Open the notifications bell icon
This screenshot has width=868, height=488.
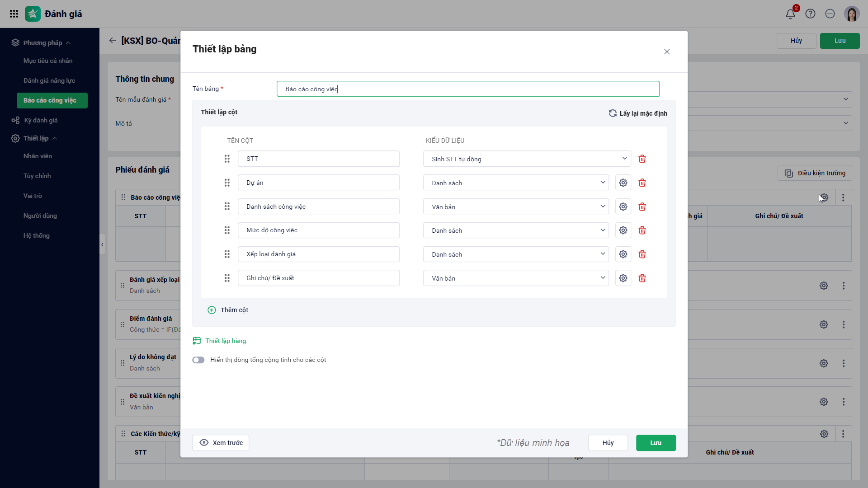point(790,14)
